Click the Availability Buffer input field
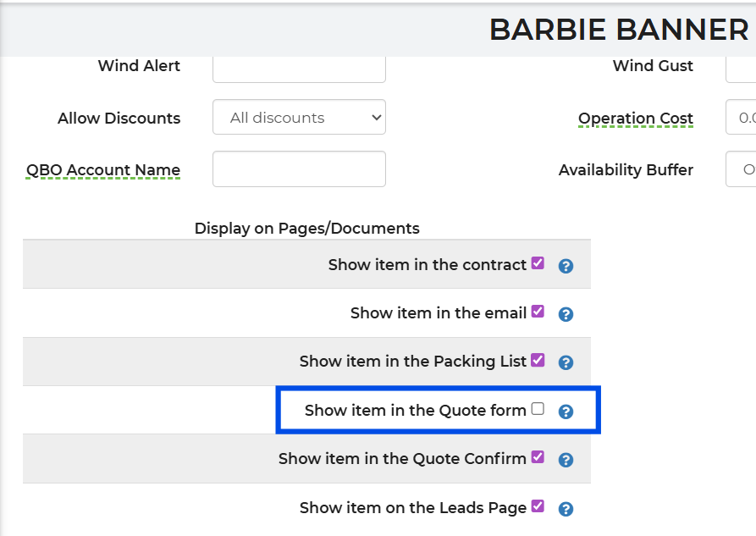Image resolution: width=756 pixels, height=536 pixels. 741,169
